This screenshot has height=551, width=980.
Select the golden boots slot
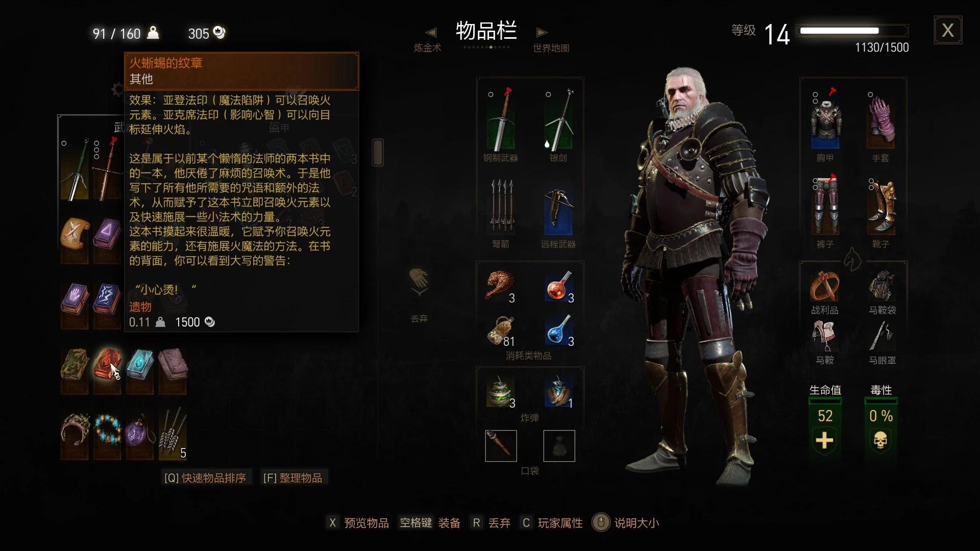point(880,206)
